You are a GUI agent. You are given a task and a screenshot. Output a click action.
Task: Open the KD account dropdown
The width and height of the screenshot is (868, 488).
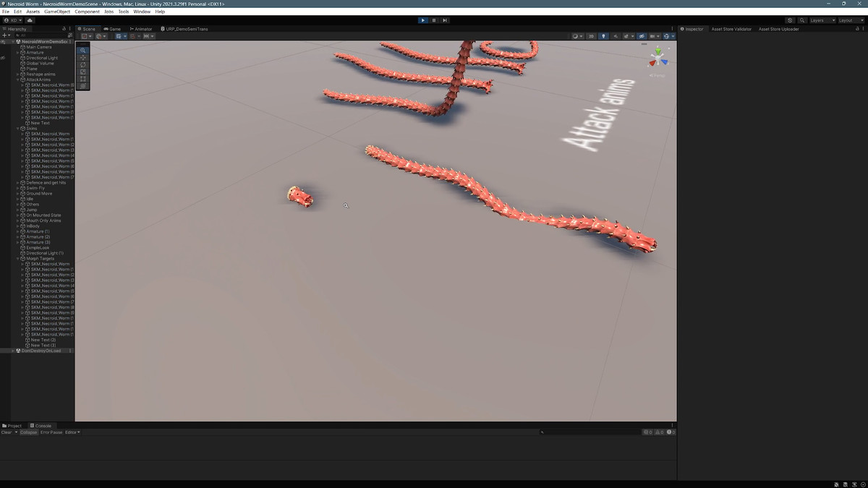point(14,20)
